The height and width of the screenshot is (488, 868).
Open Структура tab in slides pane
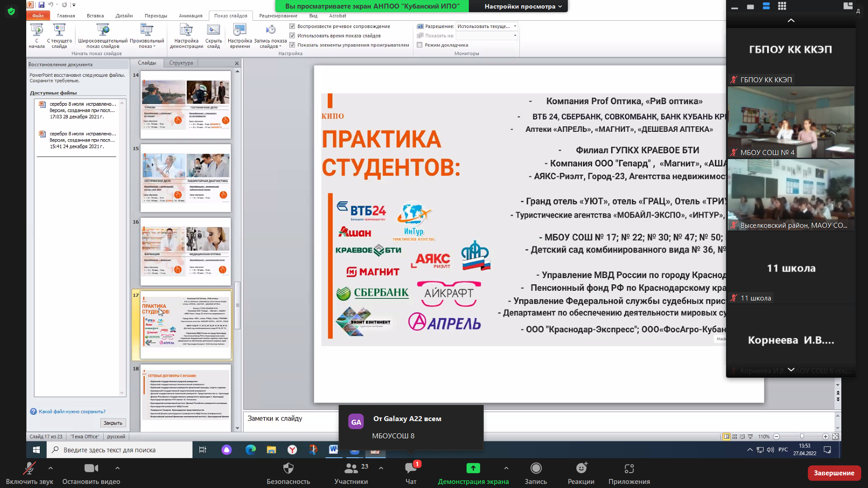[181, 63]
